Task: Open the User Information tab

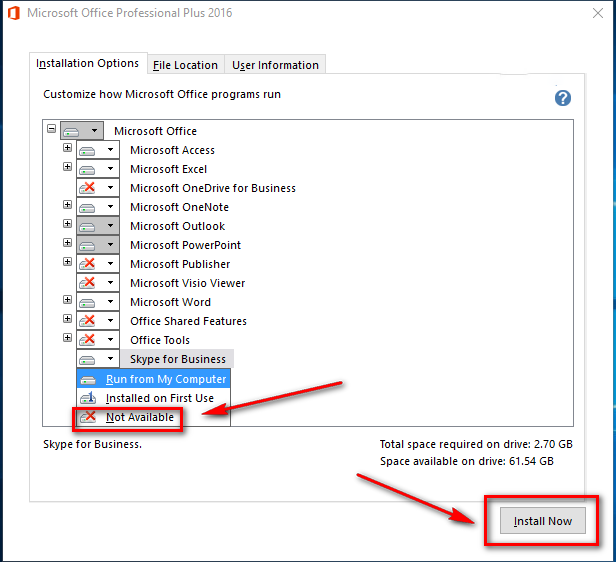Action: (275, 65)
